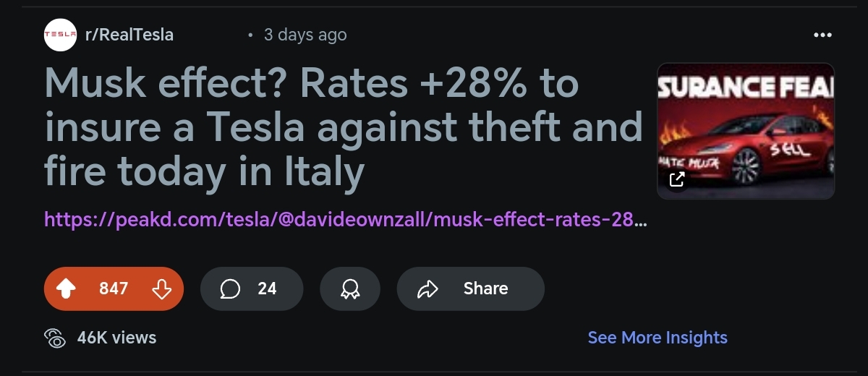
Task: Click the external link icon on thumbnail
Action: pos(677,179)
